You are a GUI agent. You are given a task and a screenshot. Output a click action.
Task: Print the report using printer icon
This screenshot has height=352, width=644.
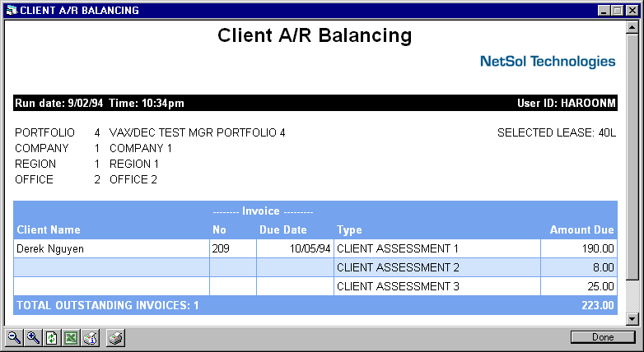115,338
